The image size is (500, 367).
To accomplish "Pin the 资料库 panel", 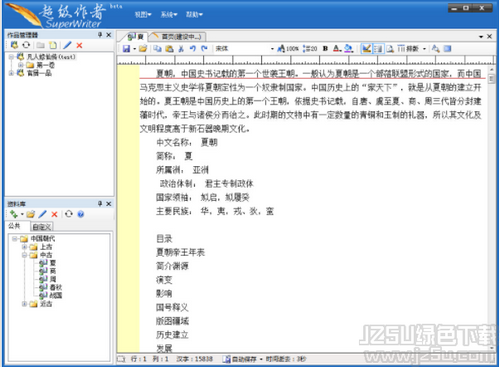I will pyautogui.click(x=100, y=204).
